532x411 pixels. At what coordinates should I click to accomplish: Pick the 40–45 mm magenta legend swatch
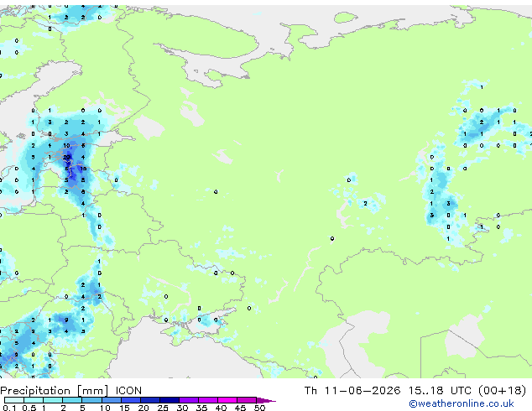tap(227, 400)
